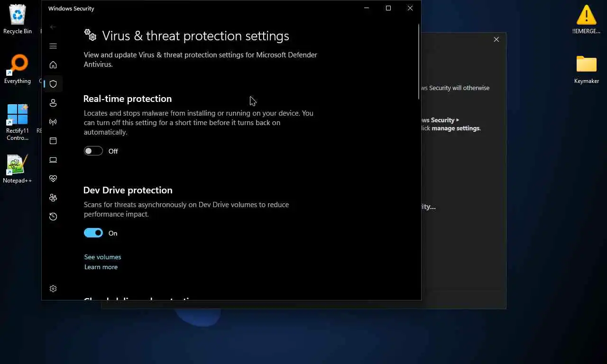Open App & browser control icon

(x=53, y=141)
